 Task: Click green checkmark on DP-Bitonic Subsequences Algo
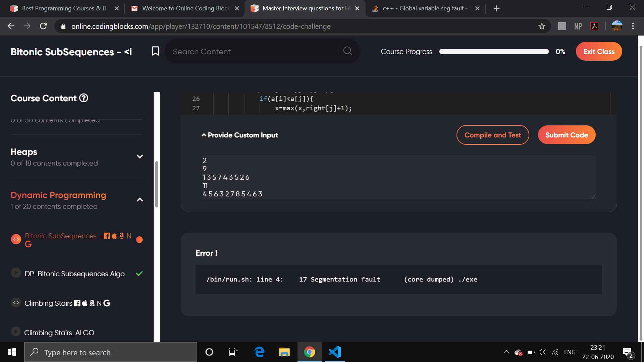tap(139, 274)
